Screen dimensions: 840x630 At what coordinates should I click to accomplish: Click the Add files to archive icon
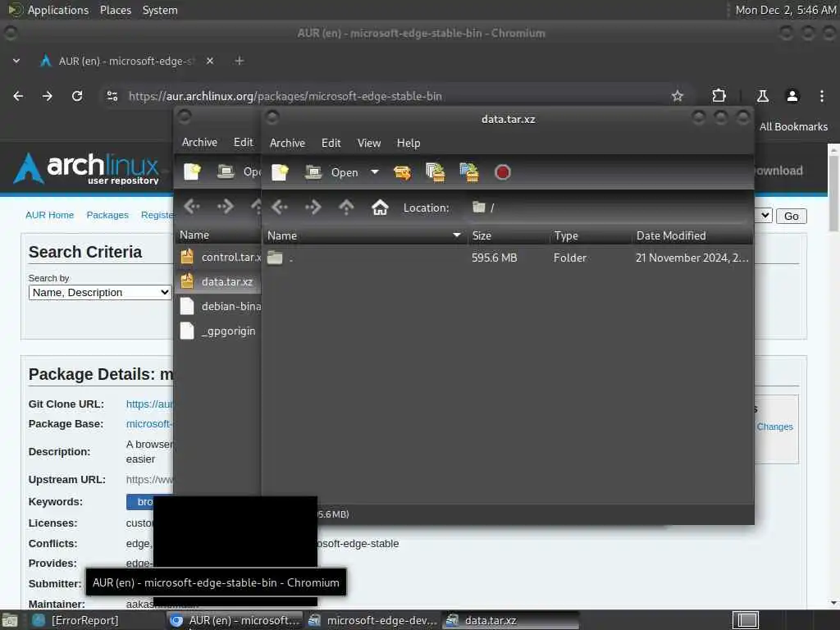435,172
